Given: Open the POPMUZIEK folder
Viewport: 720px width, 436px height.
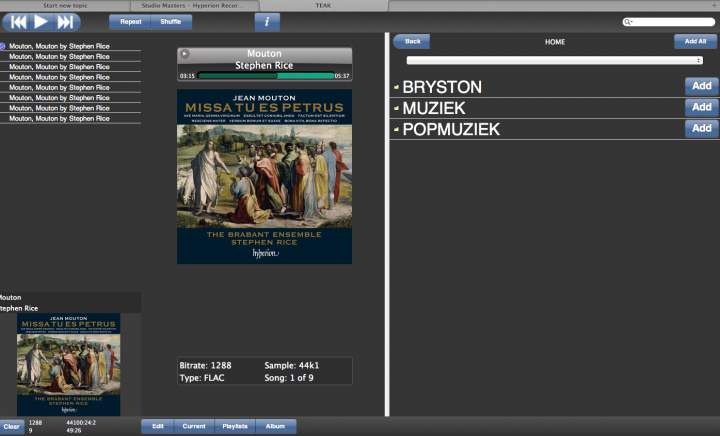Looking at the screenshot, I should [451, 129].
